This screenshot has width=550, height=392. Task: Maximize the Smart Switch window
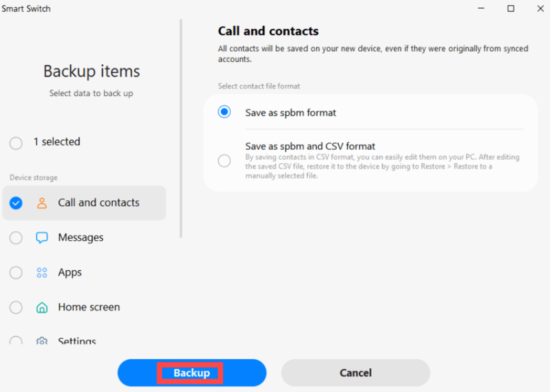pyautogui.click(x=510, y=8)
